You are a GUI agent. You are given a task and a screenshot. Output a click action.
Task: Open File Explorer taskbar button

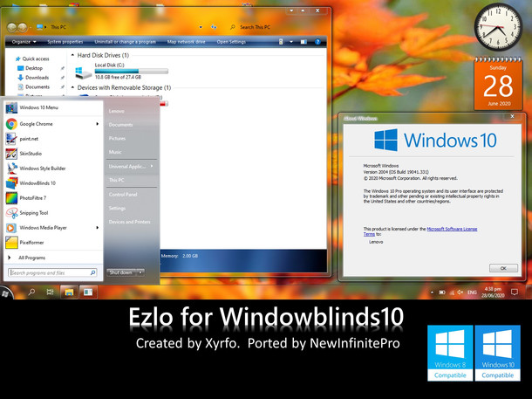(69, 292)
